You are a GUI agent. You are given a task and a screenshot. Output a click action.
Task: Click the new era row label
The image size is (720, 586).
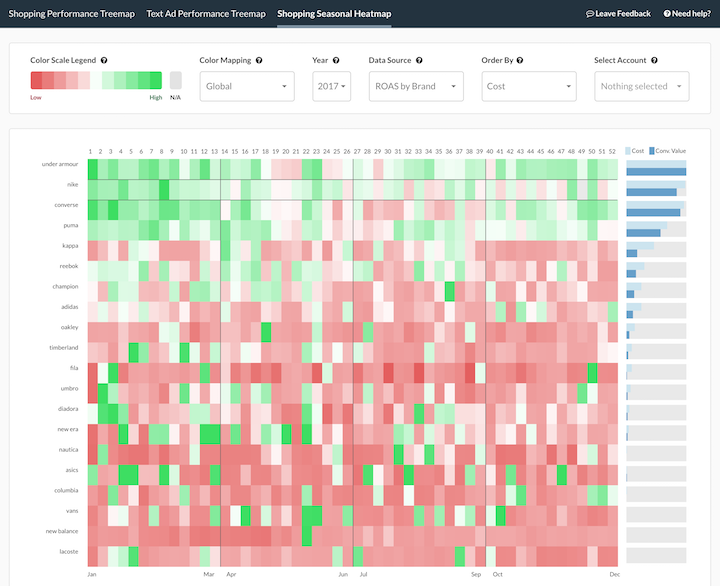click(x=68, y=429)
